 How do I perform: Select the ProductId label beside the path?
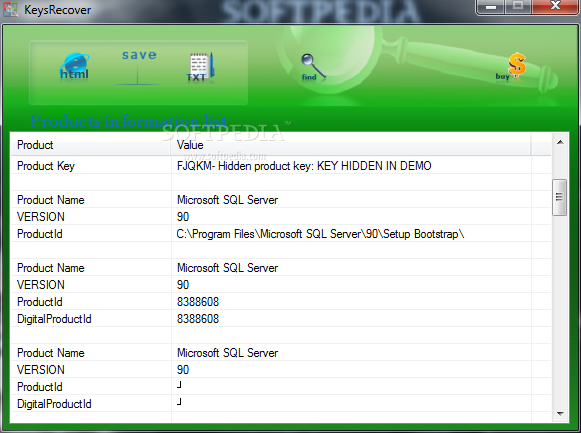40,234
